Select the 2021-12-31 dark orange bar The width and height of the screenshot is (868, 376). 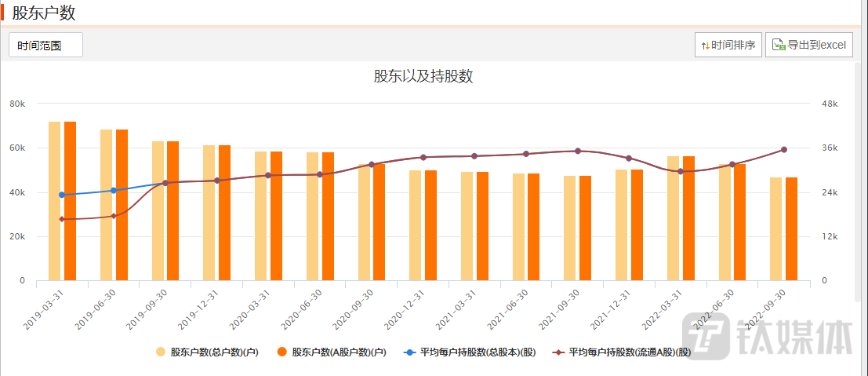pyautogui.click(x=637, y=225)
